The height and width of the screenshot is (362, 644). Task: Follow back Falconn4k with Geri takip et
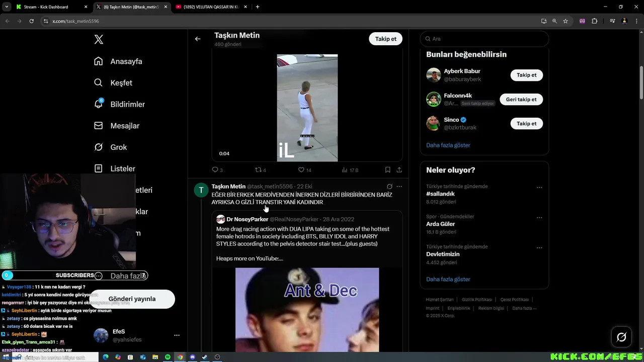coord(521,100)
